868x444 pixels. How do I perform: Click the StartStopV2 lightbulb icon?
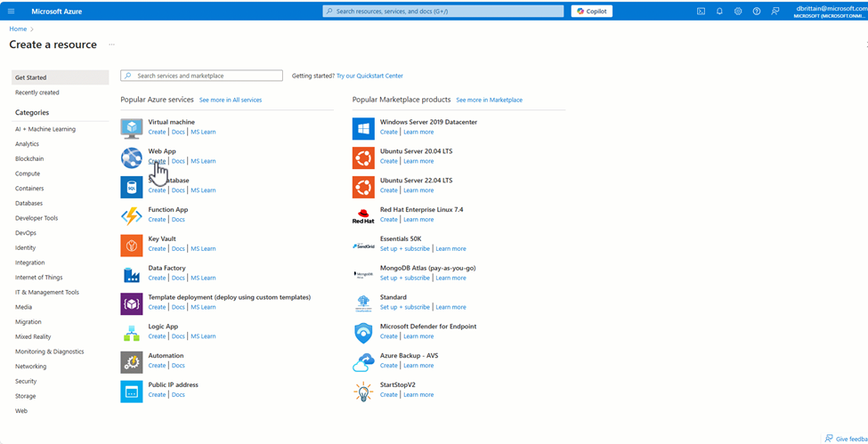(363, 392)
